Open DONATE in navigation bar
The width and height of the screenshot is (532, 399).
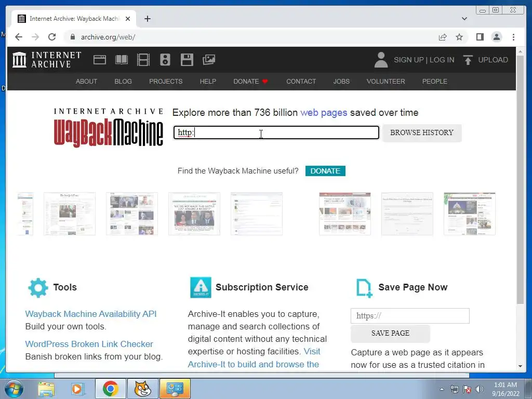[x=250, y=82]
